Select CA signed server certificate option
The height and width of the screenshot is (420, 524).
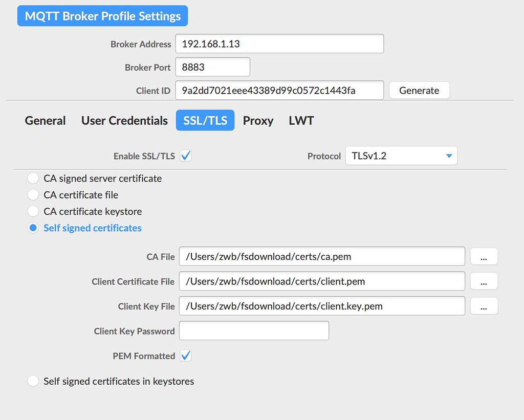[x=33, y=179]
